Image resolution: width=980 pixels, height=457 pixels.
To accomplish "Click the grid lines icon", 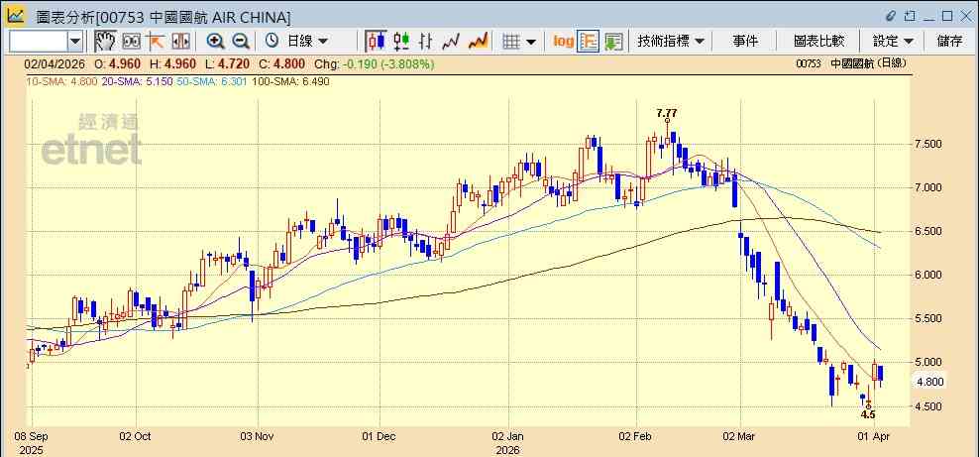I will point(512,42).
